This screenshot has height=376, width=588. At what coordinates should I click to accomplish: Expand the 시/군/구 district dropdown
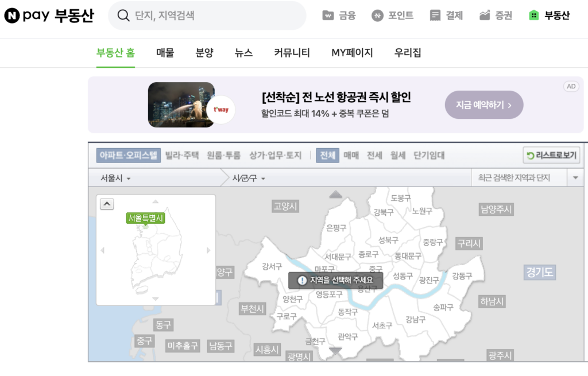(x=249, y=179)
